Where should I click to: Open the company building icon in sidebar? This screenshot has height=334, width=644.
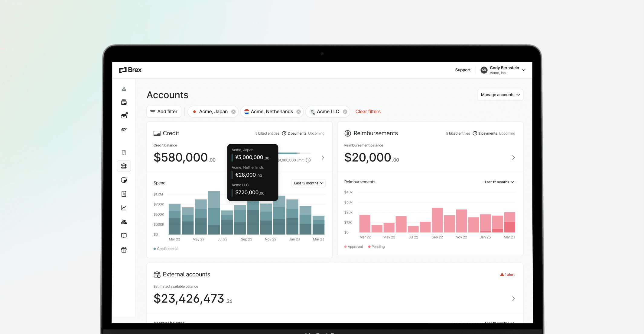[x=124, y=153]
